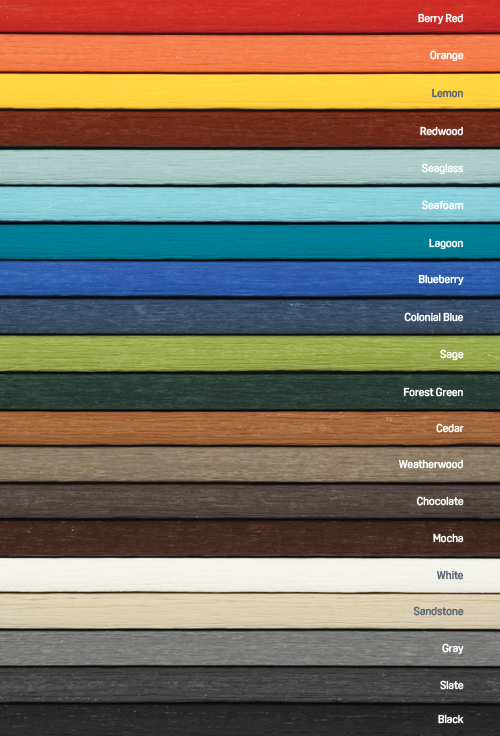500x736 pixels.
Task: Select the Redwood color strip
Action: click(250, 129)
